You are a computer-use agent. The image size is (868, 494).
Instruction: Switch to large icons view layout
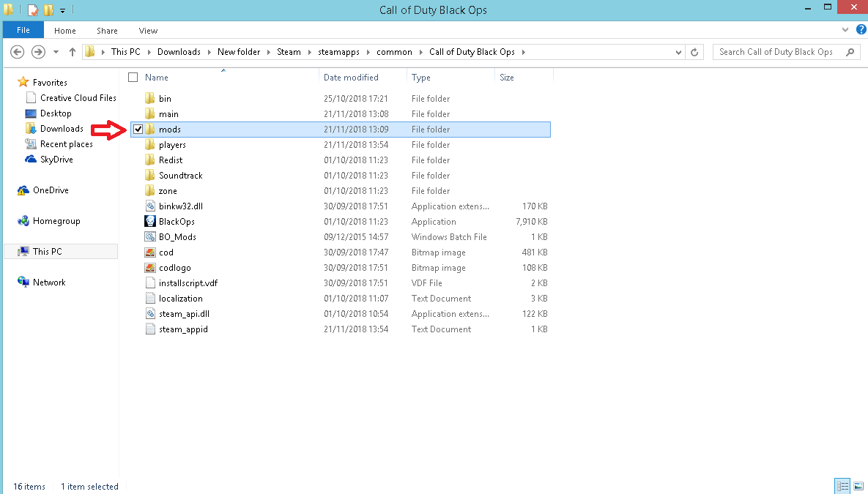click(858, 486)
